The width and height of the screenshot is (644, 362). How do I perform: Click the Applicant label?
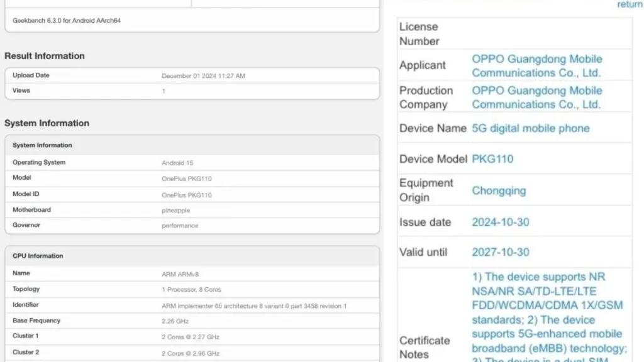[422, 65]
